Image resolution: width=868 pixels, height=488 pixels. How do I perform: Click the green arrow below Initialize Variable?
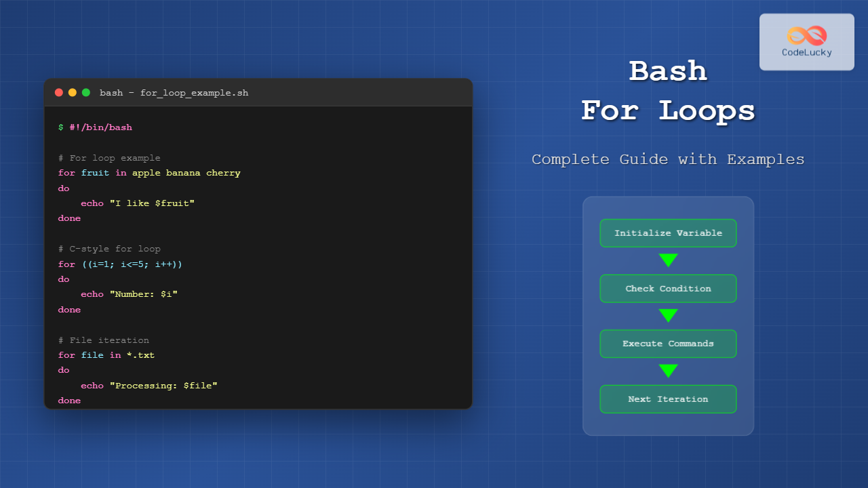tap(668, 260)
